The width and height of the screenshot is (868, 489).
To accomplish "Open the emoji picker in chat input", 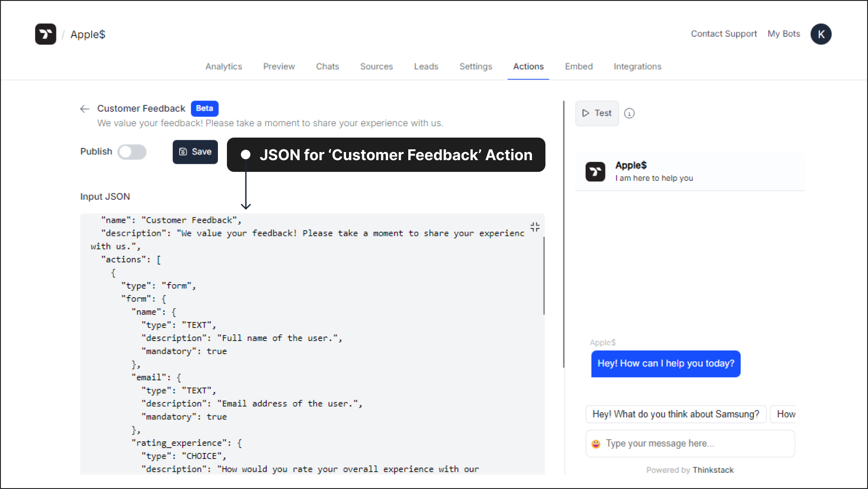I will point(596,444).
